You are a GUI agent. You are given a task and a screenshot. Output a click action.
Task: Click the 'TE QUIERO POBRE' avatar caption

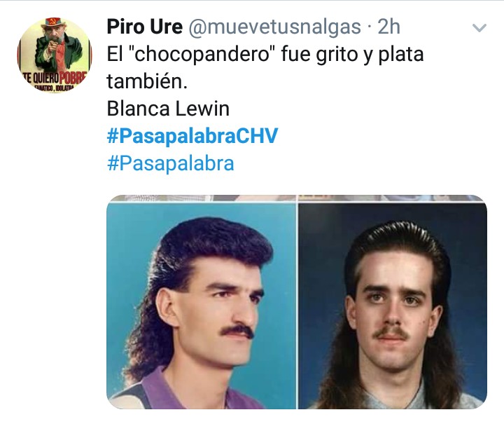(55, 77)
